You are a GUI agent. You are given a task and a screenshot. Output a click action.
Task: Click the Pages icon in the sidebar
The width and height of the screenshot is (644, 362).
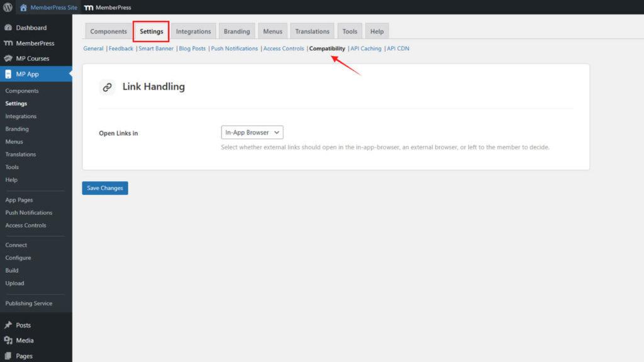(8, 355)
